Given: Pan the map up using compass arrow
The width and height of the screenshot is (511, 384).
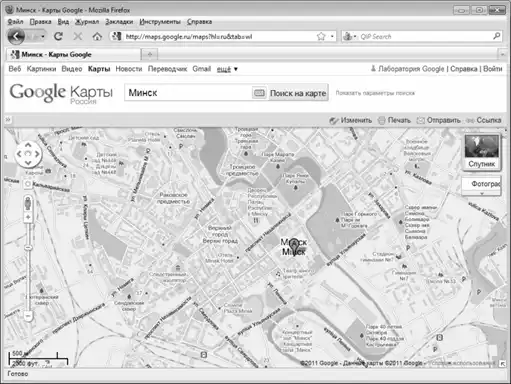Looking at the screenshot, I should (x=28, y=145).
